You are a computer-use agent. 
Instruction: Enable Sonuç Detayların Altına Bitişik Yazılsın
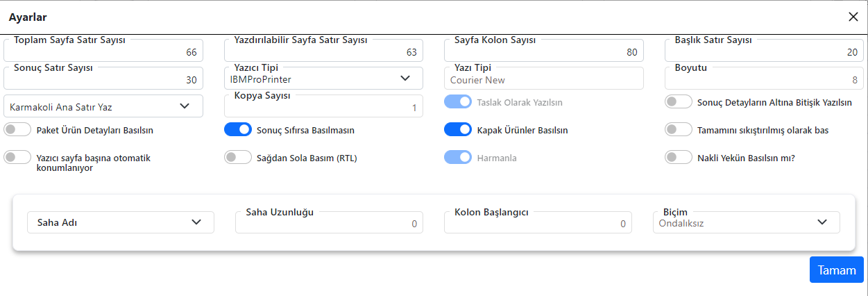click(x=679, y=102)
